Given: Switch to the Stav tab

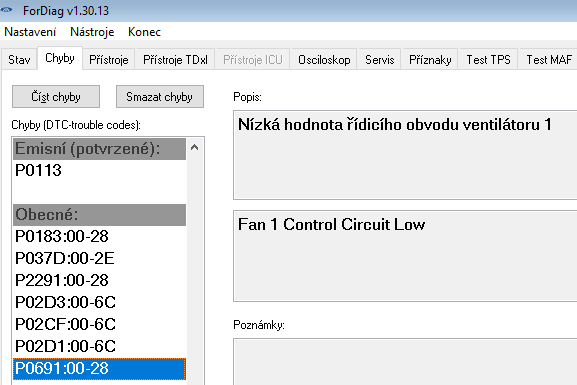Looking at the screenshot, I should (x=19, y=59).
